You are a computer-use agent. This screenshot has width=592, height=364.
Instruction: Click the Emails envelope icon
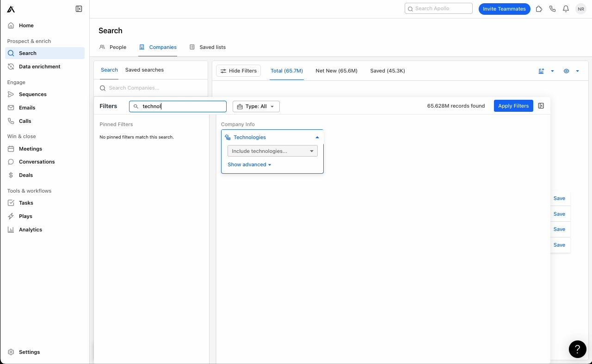pos(11,108)
